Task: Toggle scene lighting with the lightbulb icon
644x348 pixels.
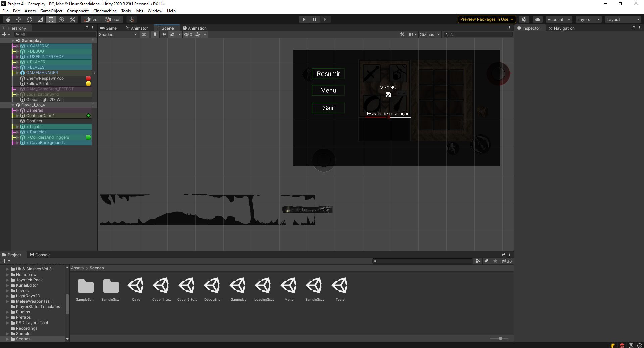Action: [x=155, y=34]
